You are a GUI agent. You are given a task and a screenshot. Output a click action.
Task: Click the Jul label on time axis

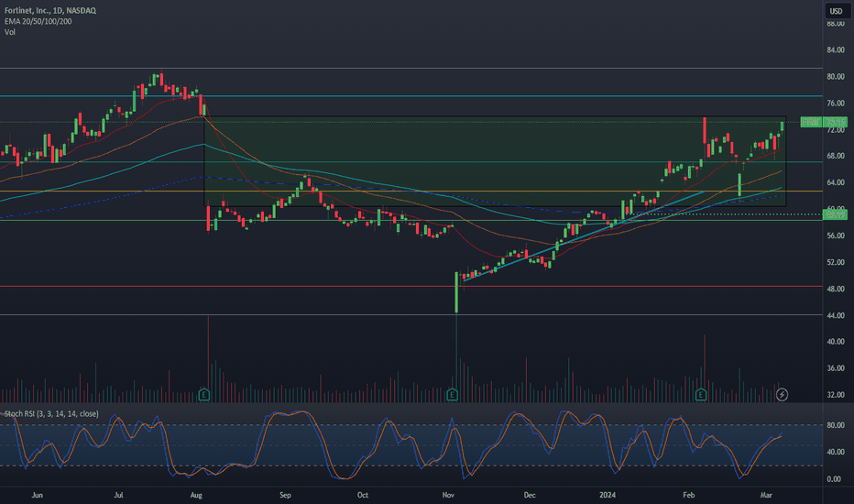[118, 495]
